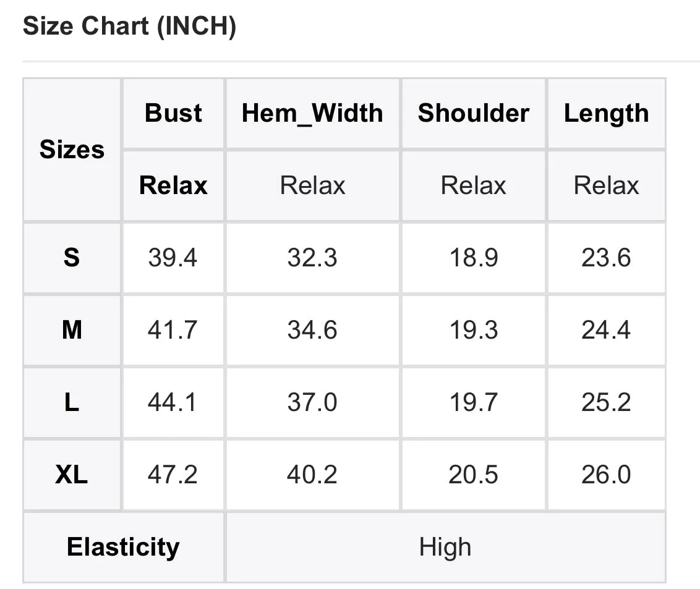The height and width of the screenshot is (589, 700).
Task: Select the 47.2 bust value for XL
Action: (x=173, y=475)
